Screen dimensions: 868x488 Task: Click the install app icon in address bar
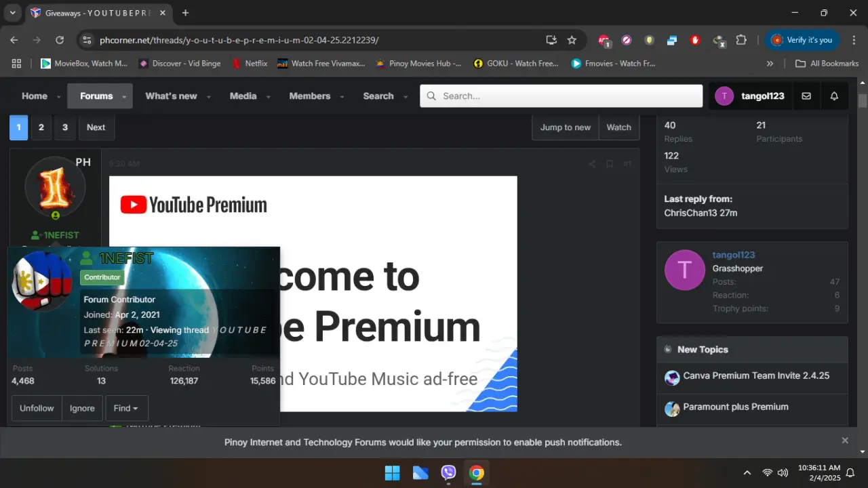point(551,40)
